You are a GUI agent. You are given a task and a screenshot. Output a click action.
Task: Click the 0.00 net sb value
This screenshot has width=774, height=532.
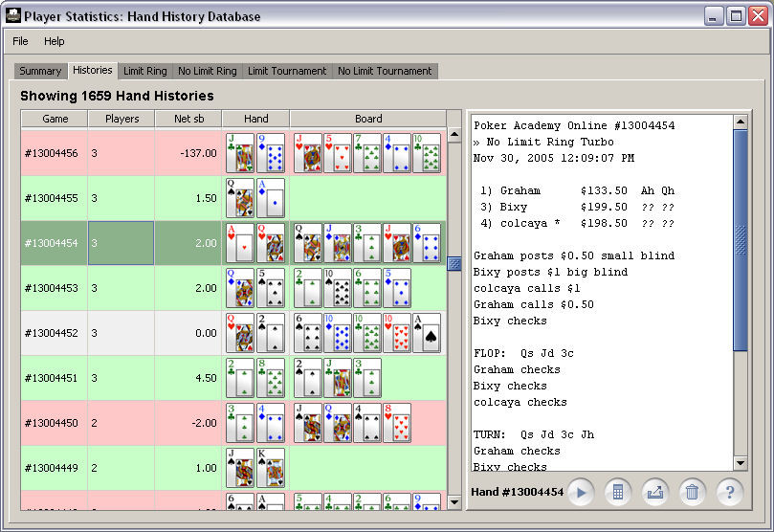click(x=206, y=333)
